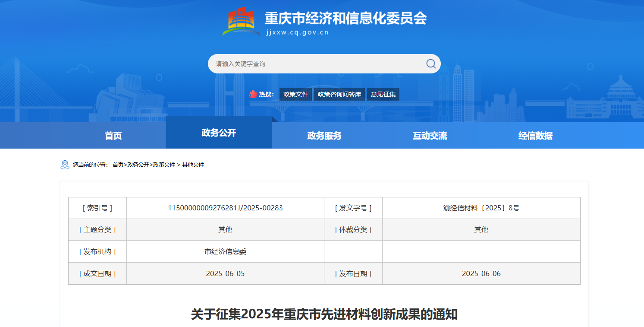The height and width of the screenshot is (327, 644).
Task: Click the 意见征集 hot search tag
Action: [x=383, y=94]
